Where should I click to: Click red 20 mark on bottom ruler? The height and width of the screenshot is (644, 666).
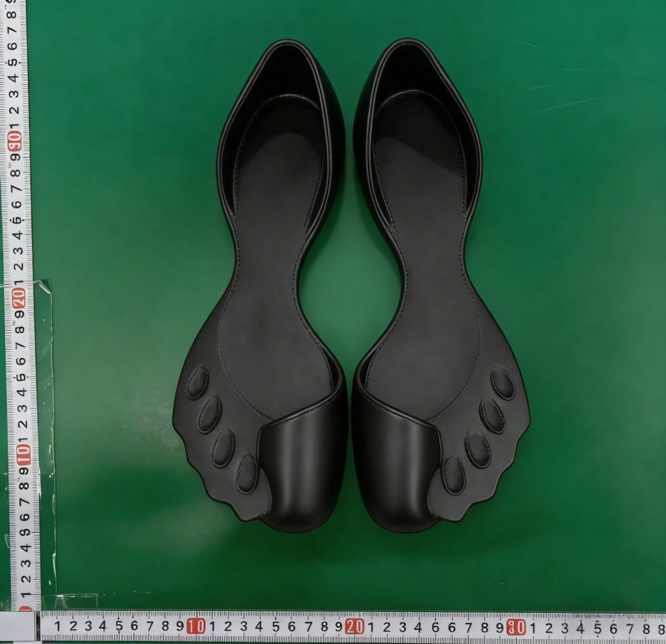(354, 627)
